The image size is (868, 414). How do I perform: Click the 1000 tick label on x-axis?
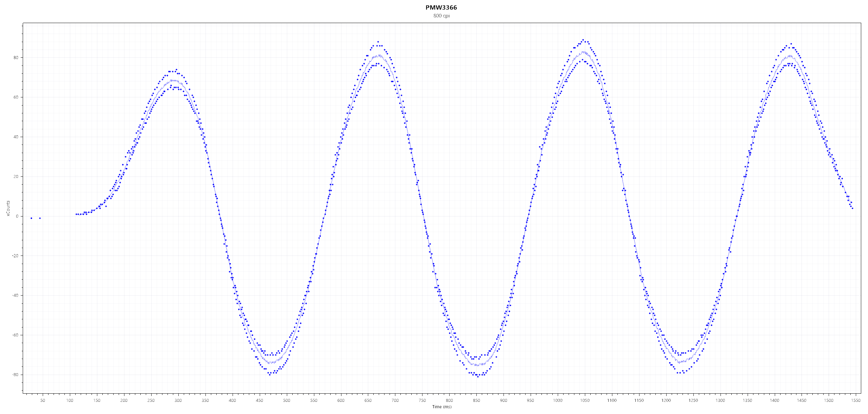557,400
